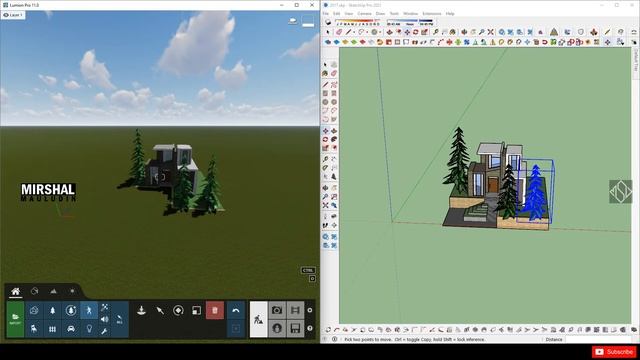Open Lumion settings gear above the help icon
Viewport: 640px width, 360px height.
310,310
